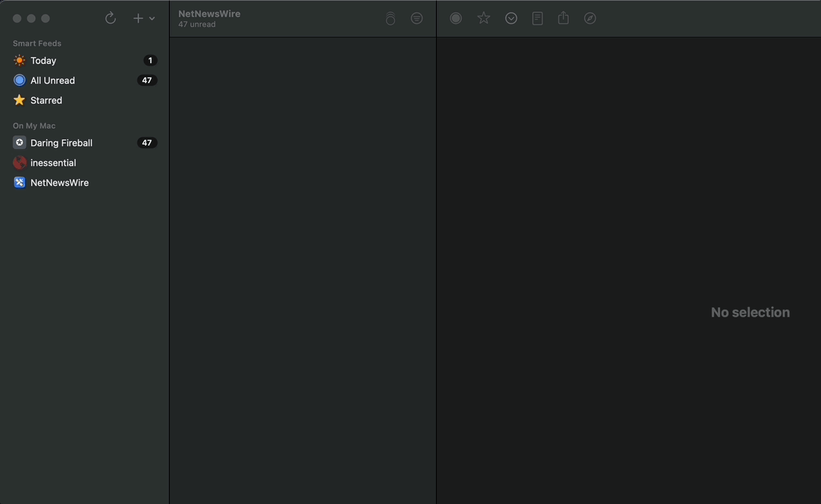Toggle the Mark Read/Unread circle button
Image resolution: width=821 pixels, height=504 pixels.
(x=456, y=18)
